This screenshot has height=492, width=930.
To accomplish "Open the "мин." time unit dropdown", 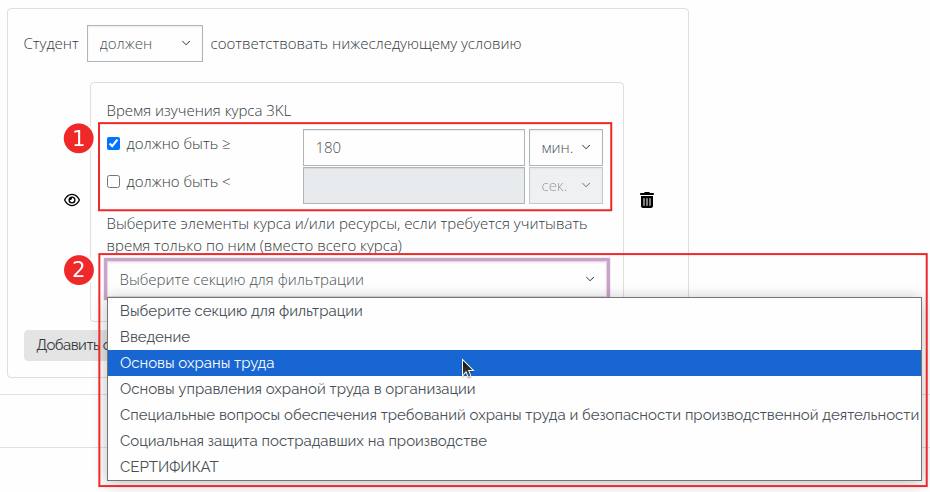I will click(x=565, y=148).
